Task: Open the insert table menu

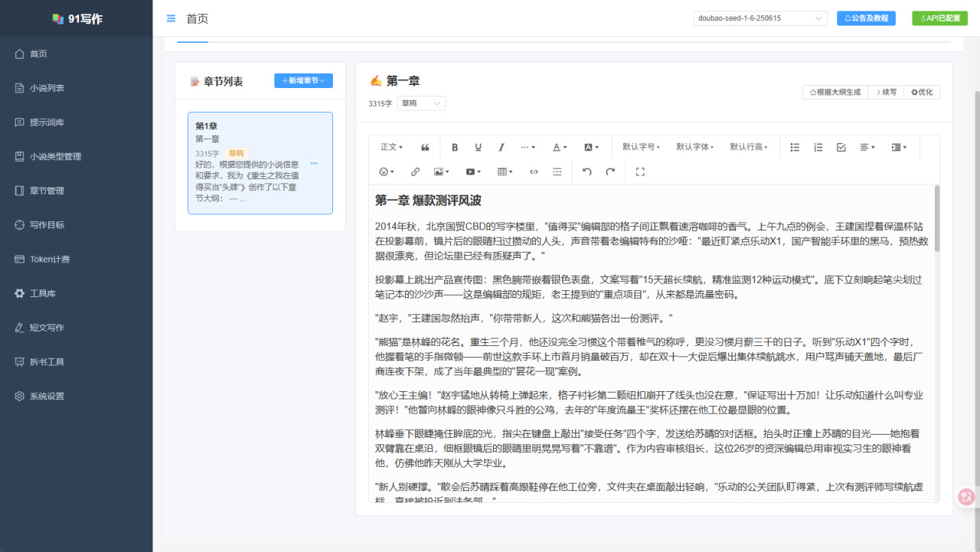Action: pos(505,171)
